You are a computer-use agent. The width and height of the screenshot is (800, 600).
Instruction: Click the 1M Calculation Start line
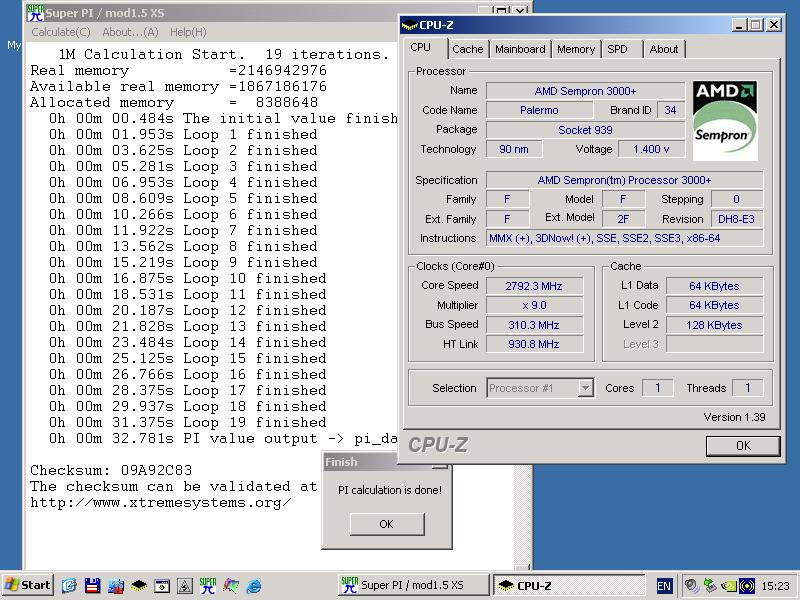point(223,54)
